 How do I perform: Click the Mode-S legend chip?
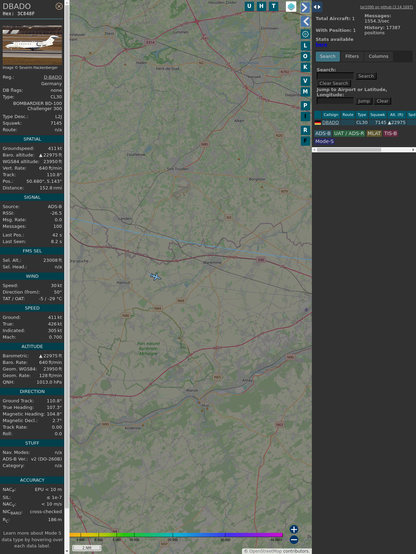click(324, 141)
